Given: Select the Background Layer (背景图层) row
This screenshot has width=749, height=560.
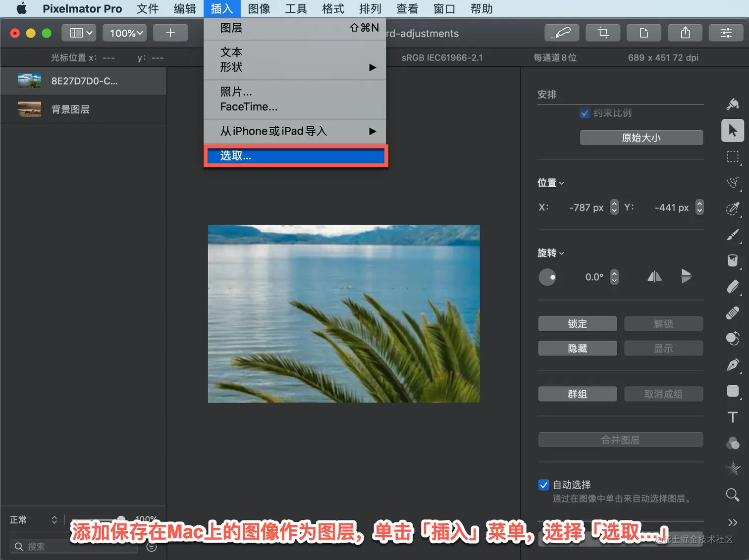Looking at the screenshot, I should point(83,109).
